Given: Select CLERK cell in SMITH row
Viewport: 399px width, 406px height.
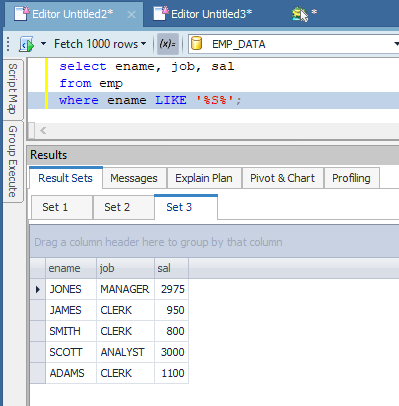Looking at the screenshot, I should 125,331.
